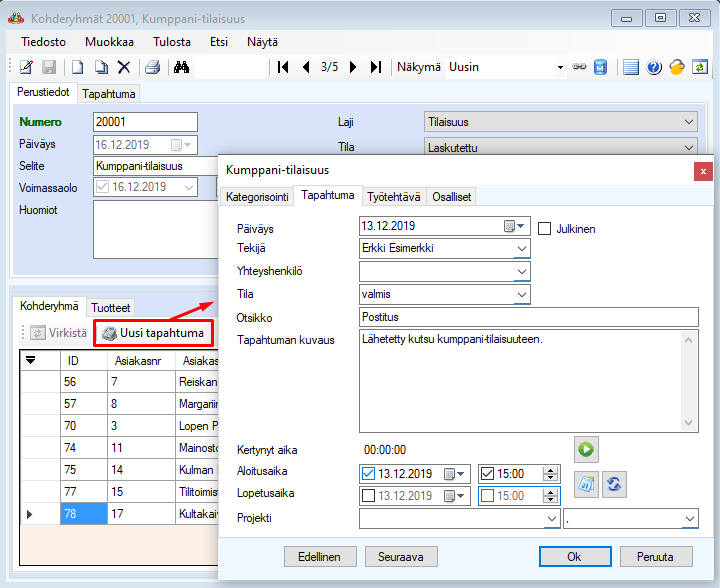Screen dimensions: 720x588
Task: Go to first record arrow
Action: click(x=283, y=67)
